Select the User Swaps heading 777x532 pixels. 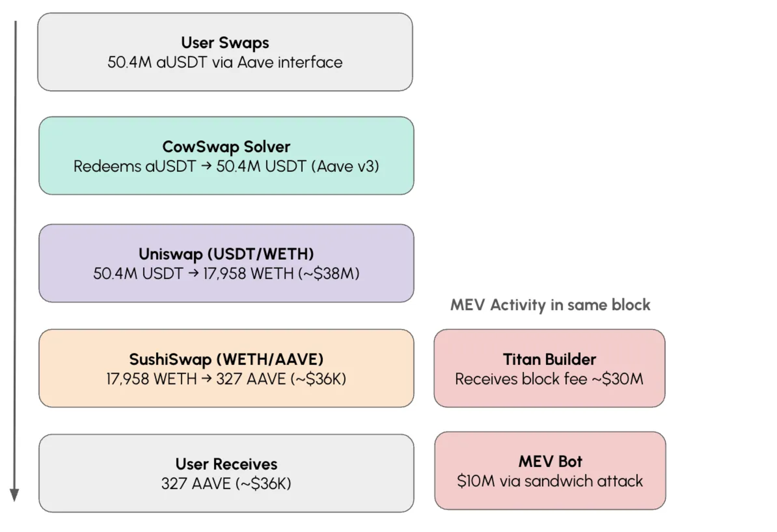[x=225, y=43]
